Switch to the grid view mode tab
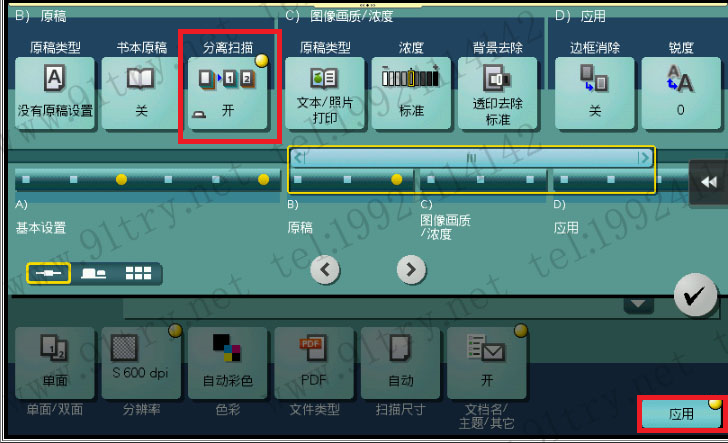 [138, 273]
